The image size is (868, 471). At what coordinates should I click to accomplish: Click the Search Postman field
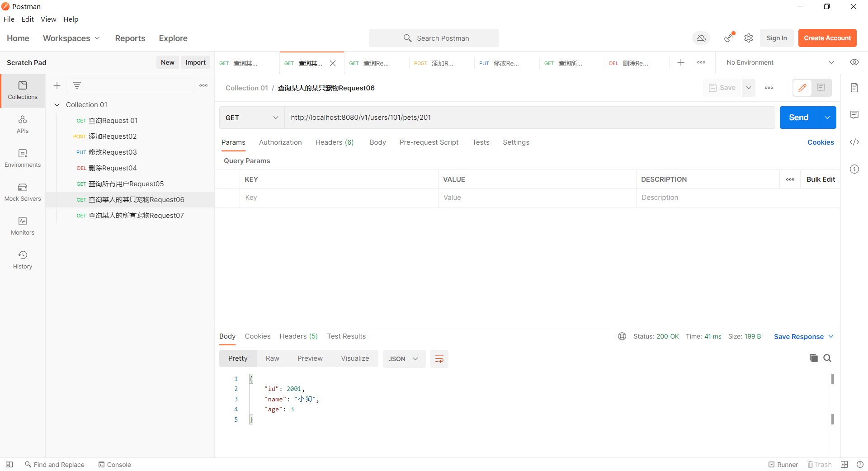click(434, 38)
